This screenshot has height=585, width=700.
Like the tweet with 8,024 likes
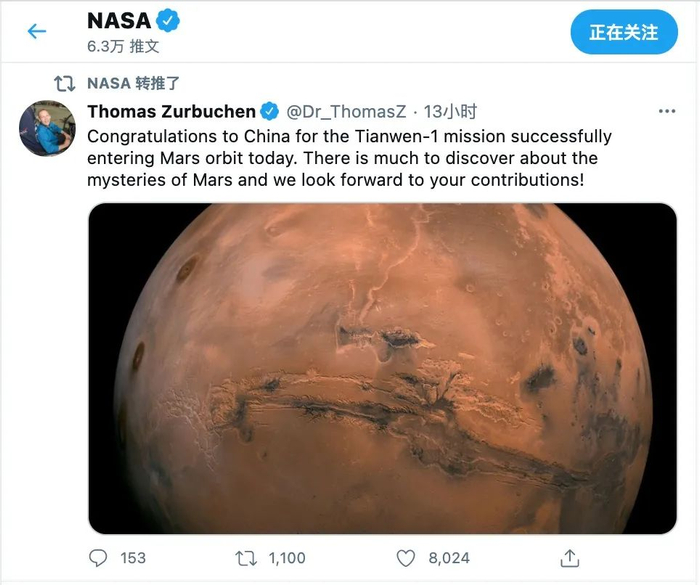[x=405, y=557]
